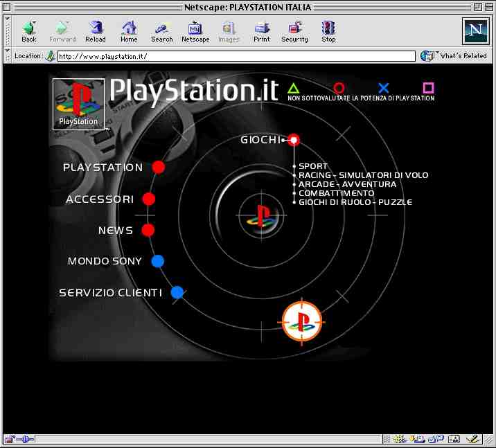Open the MONDO SONY section
Image resolution: width=496 pixels, height=448 pixels.
pos(105,261)
